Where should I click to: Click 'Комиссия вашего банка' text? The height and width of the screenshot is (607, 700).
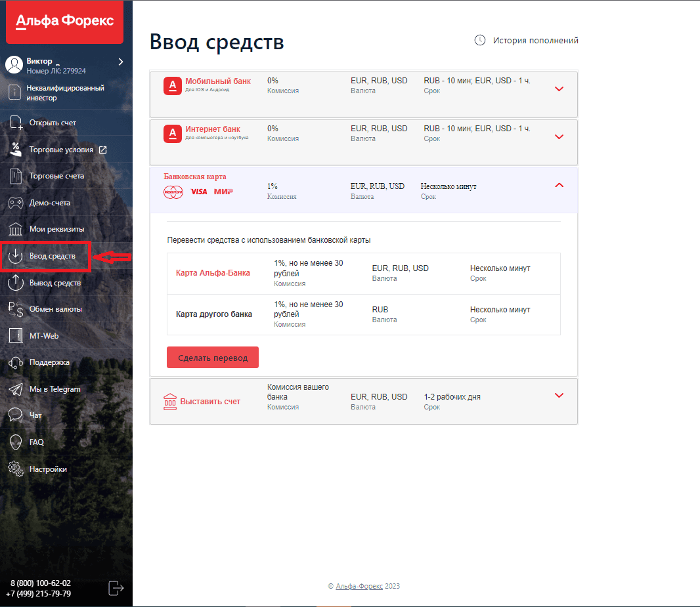(x=297, y=392)
